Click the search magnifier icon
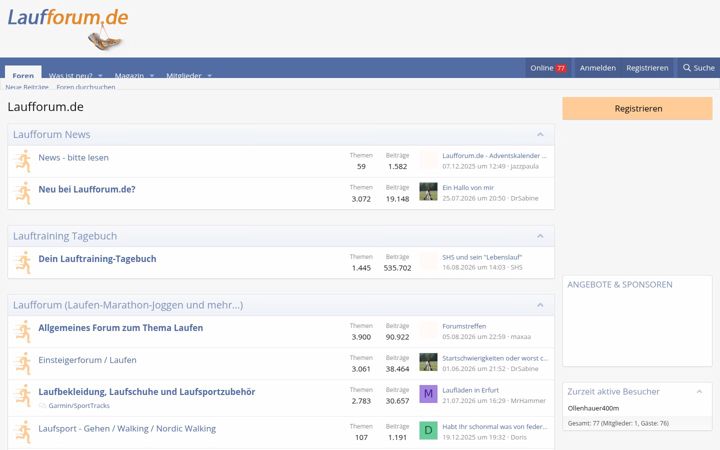This screenshot has height=450, width=720. (686, 68)
